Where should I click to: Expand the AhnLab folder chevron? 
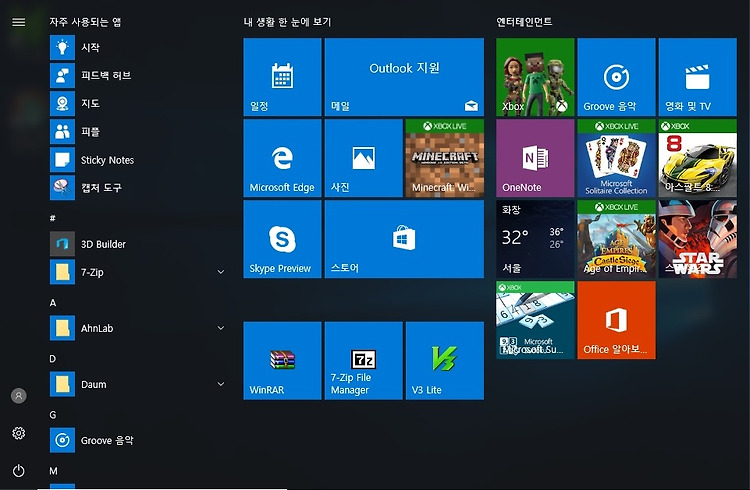tap(221, 328)
